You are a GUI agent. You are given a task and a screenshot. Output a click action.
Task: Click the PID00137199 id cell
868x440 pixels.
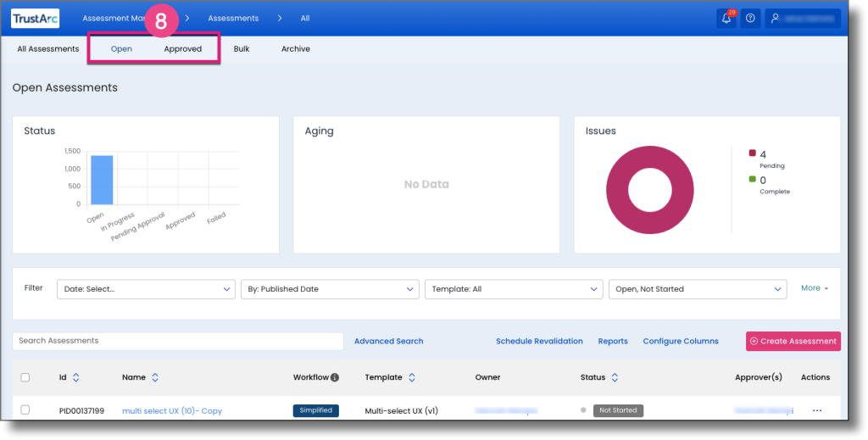click(81, 410)
